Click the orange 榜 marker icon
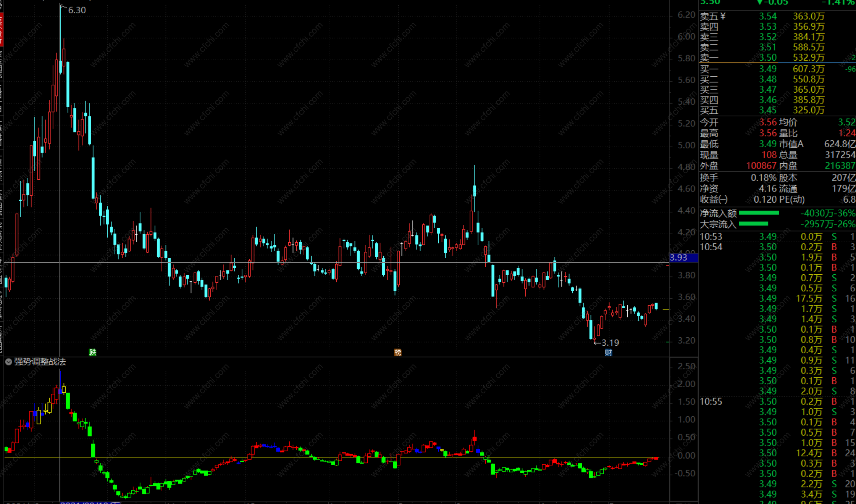Viewport: 856px width, 504px height. click(x=397, y=352)
